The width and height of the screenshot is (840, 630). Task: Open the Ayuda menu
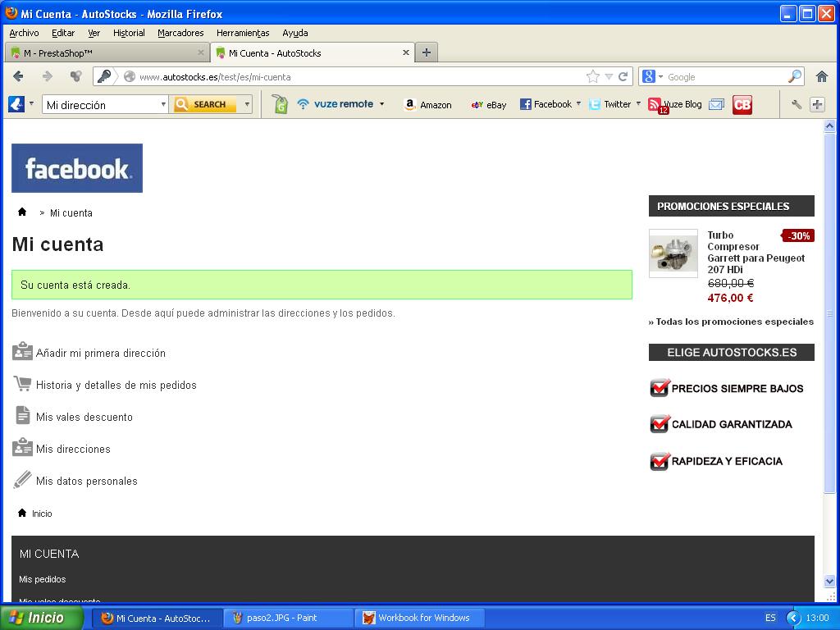(x=294, y=33)
